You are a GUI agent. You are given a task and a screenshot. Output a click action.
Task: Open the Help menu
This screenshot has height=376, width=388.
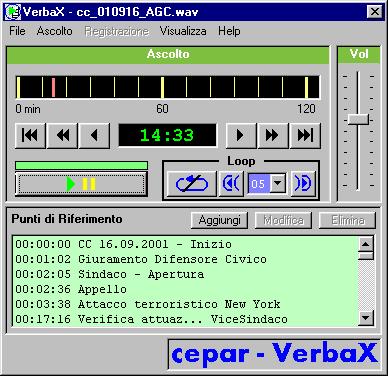click(x=229, y=31)
